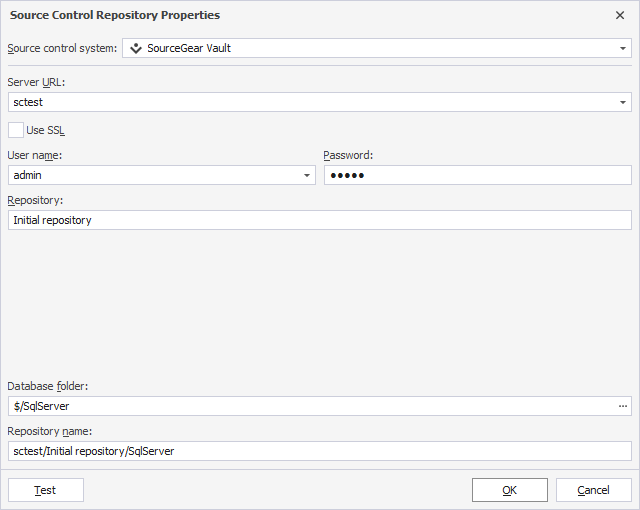Click the Repository name text field
The height and width of the screenshot is (510, 640).
click(320, 451)
